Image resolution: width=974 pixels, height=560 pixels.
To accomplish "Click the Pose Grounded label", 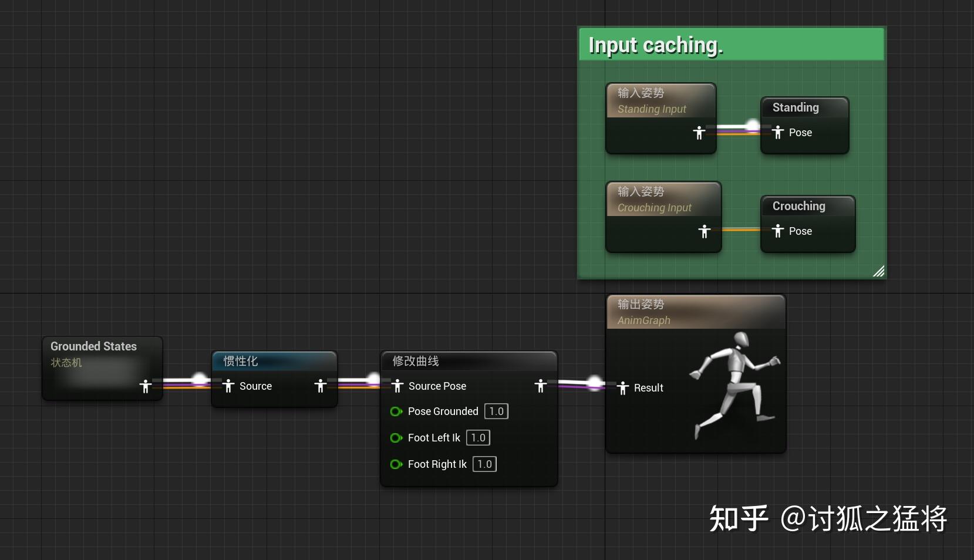I will (x=443, y=411).
